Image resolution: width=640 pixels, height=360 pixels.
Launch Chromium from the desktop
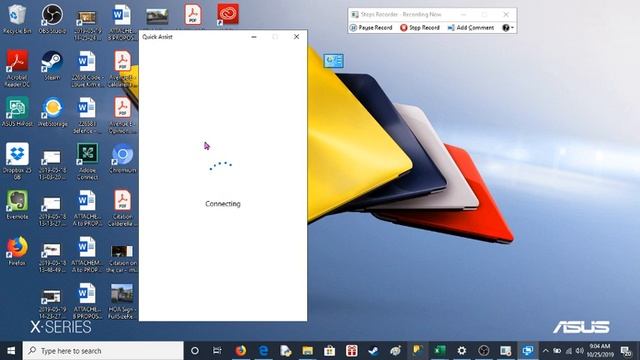coord(122,158)
